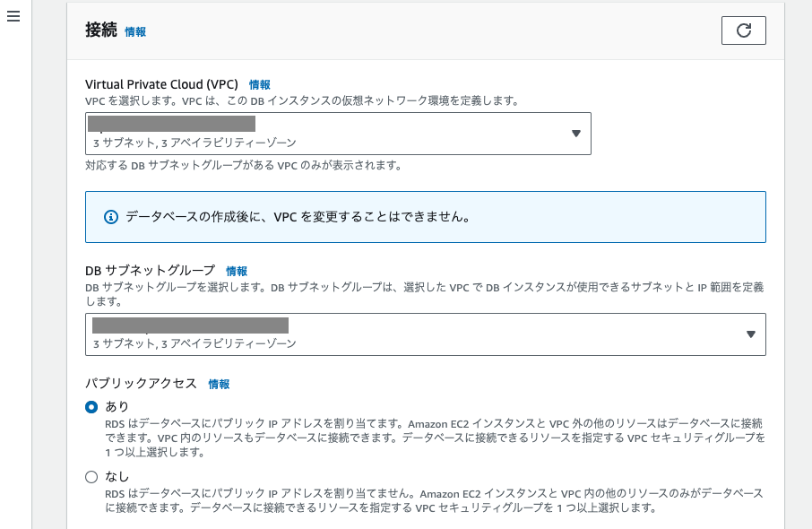Select the なし public access radio

pyautogui.click(x=91, y=477)
